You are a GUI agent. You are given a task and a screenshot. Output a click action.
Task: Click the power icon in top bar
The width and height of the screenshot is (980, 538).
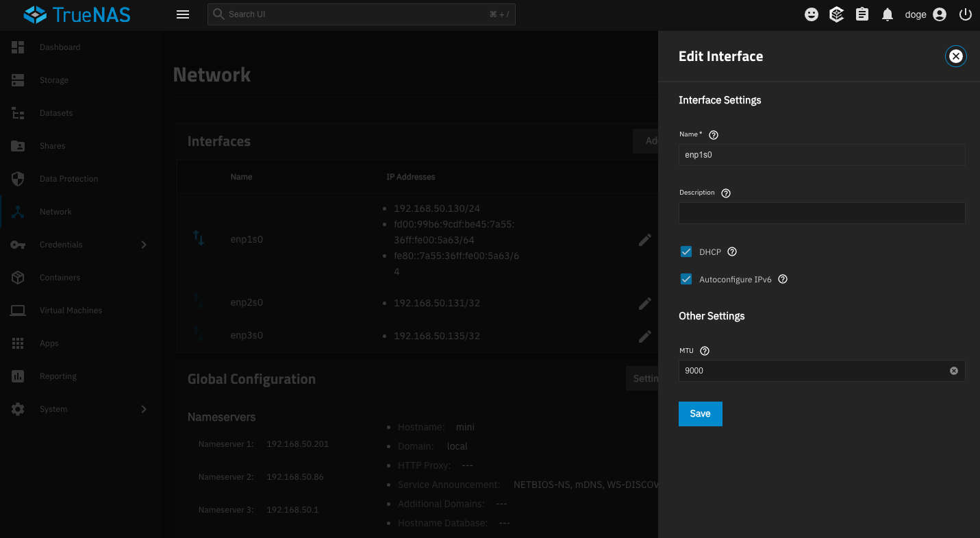click(x=966, y=14)
